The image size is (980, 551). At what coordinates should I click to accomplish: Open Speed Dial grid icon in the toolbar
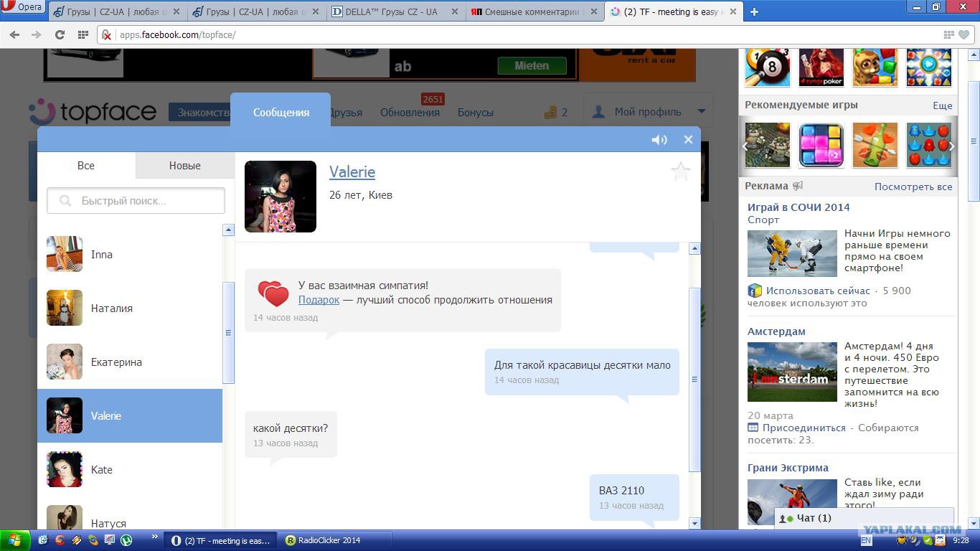(x=83, y=34)
